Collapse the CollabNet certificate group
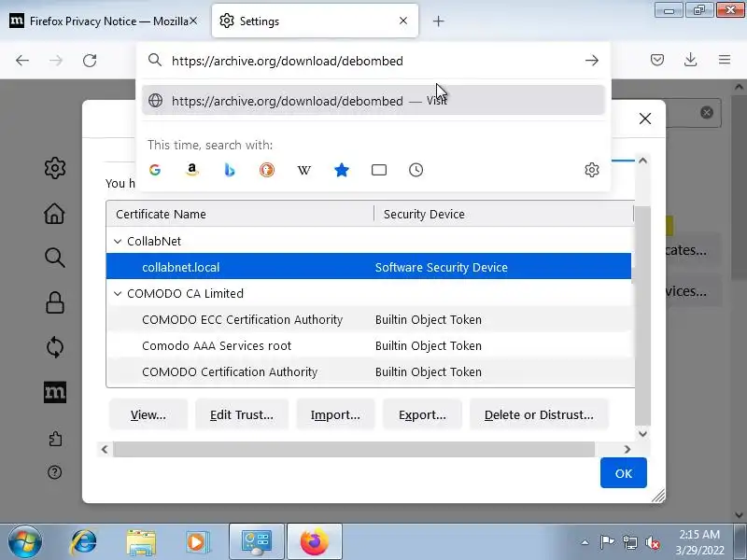747x560 pixels. pyautogui.click(x=118, y=242)
